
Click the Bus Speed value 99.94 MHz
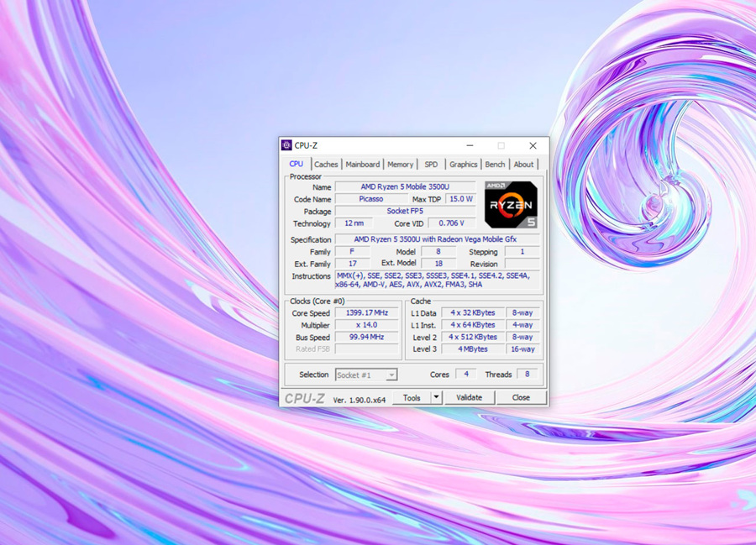click(367, 337)
